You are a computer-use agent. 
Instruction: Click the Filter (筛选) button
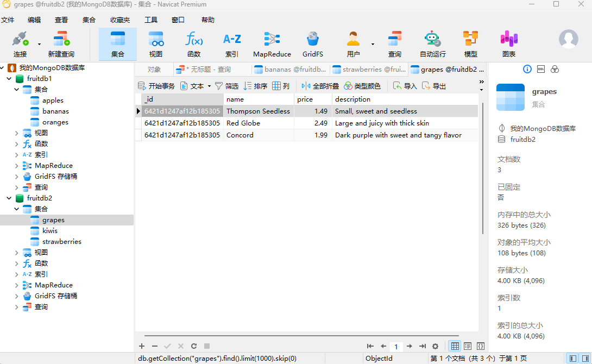227,86
